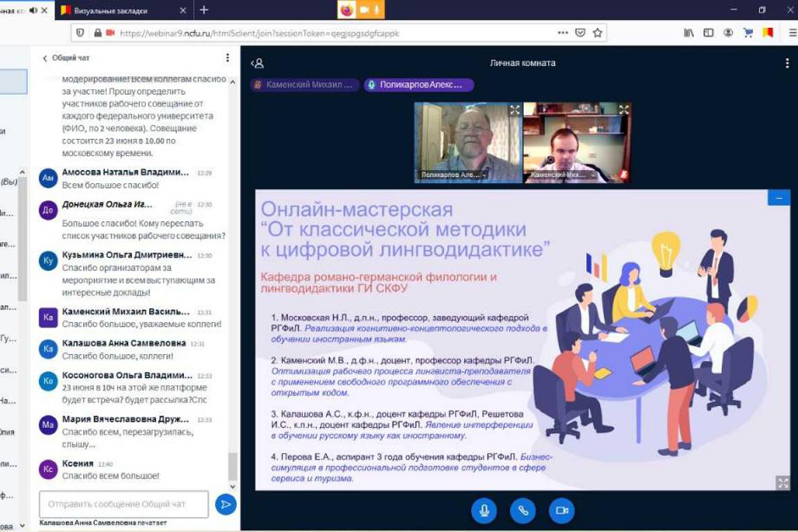Select Амосова Наталья message sender name
Screen dimensions: 798x532
click(x=126, y=172)
